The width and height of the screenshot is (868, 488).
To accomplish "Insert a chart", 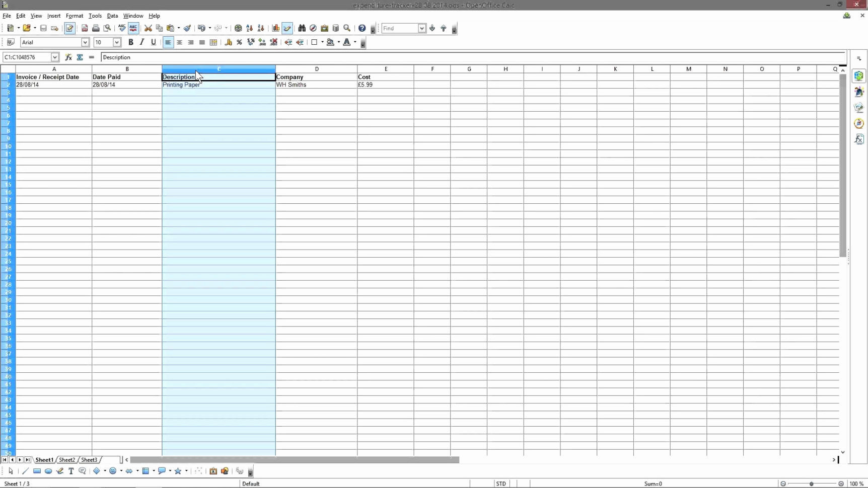I will pyautogui.click(x=275, y=28).
